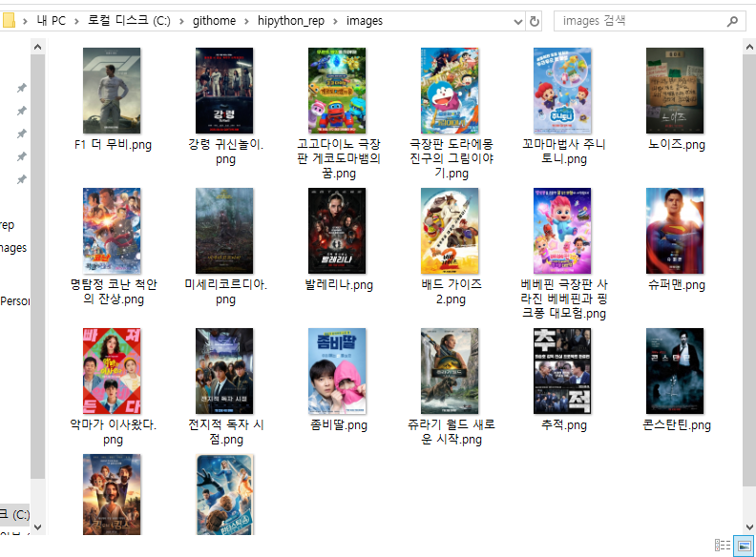Go to 로컬 디스크 (C:) in breadcrumb

point(129,21)
